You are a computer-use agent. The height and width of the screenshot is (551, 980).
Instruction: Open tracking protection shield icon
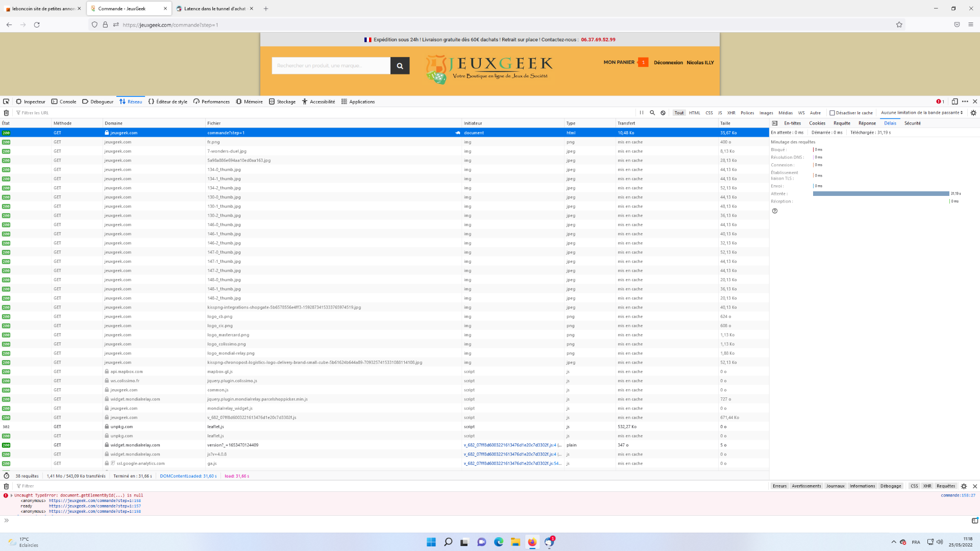click(x=94, y=24)
